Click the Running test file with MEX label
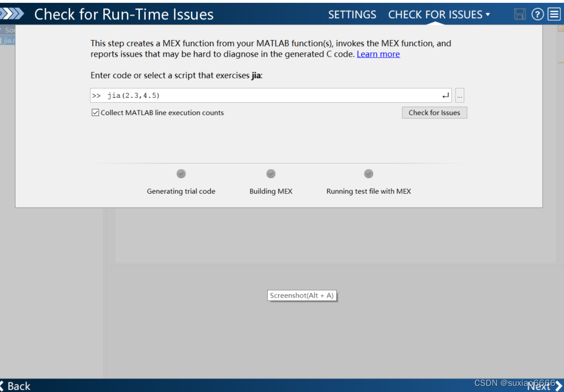 coord(369,191)
